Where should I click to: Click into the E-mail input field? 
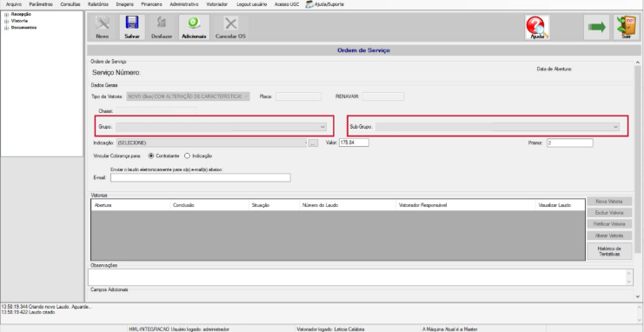[x=201, y=177]
